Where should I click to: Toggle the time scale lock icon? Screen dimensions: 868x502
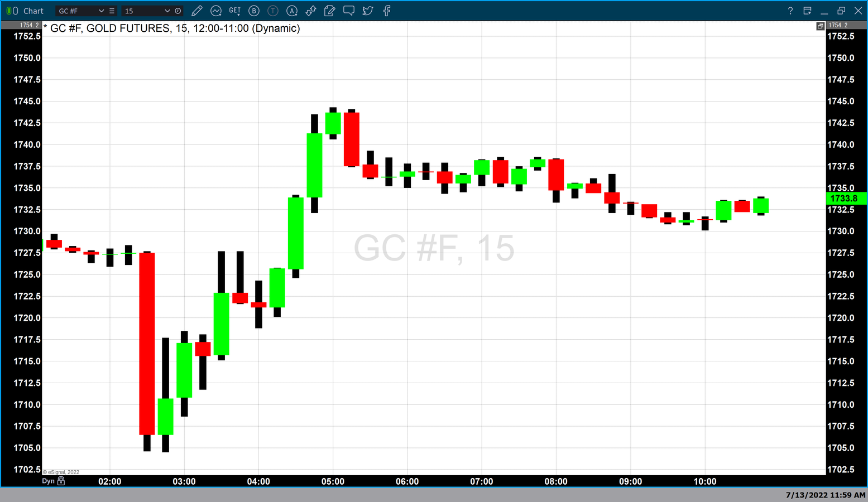point(61,481)
